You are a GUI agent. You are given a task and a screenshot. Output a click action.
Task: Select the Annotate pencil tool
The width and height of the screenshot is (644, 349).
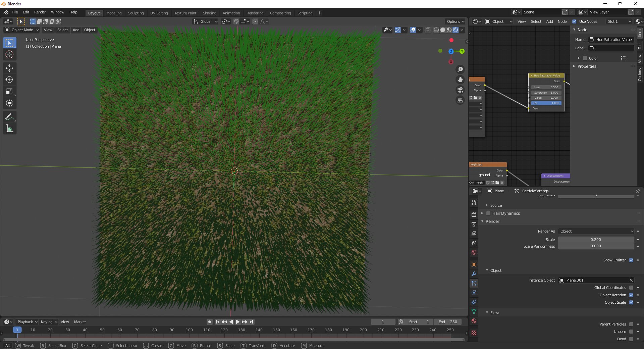[x=9, y=117]
